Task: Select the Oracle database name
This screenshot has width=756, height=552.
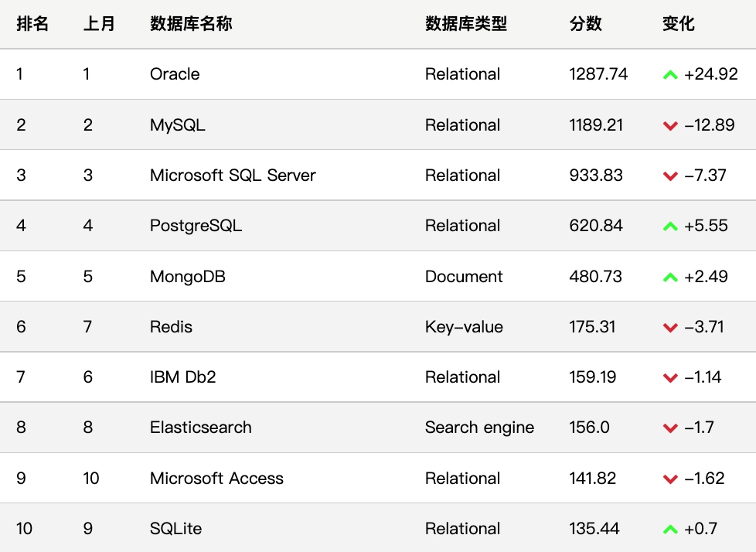Action: point(175,73)
